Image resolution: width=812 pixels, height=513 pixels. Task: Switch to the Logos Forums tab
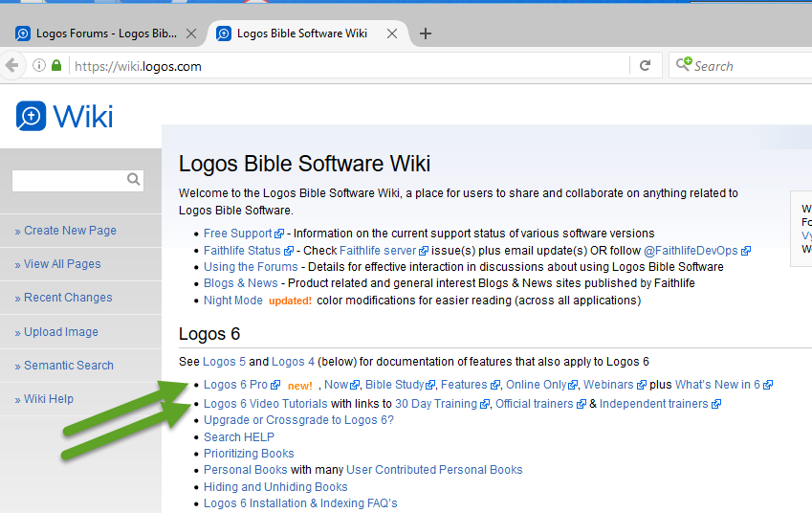(105, 33)
